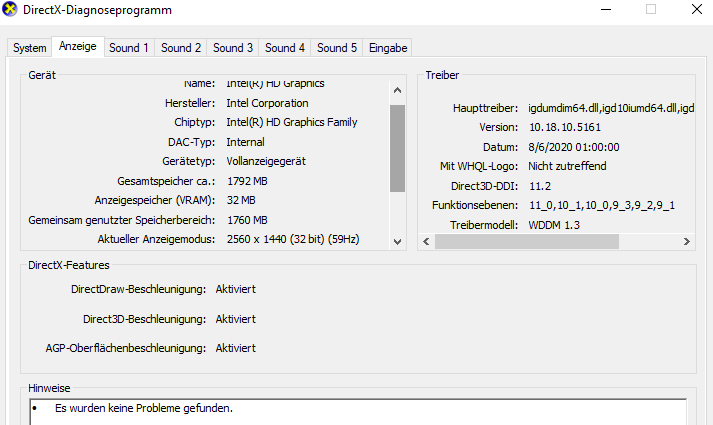Click the down arrow of Gerät scrollbar
This screenshot has height=425, width=713.
397,241
